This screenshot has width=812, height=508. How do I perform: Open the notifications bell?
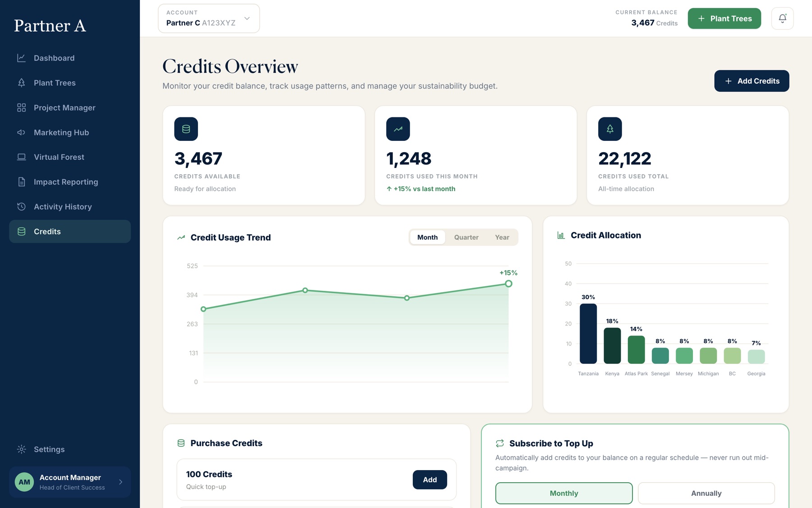782,19
